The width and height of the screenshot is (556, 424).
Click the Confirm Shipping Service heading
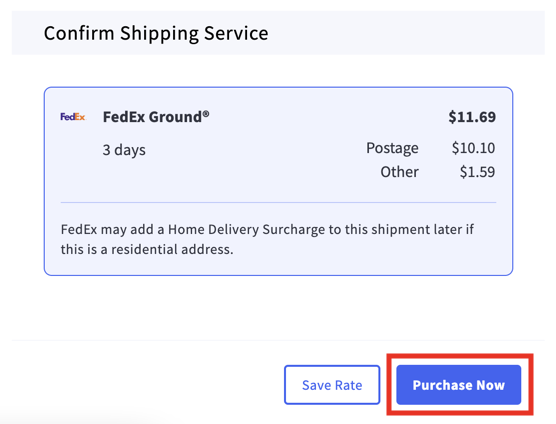pos(156,33)
